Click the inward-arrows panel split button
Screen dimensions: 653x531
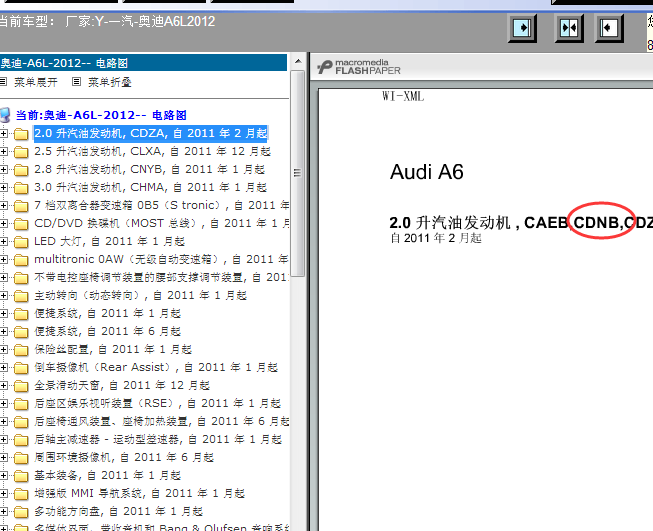[x=569, y=28]
